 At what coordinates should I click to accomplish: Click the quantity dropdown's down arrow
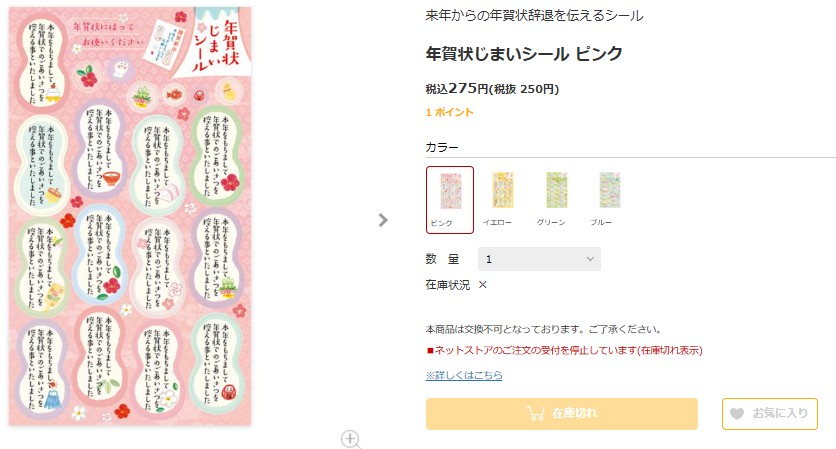point(589,259)
